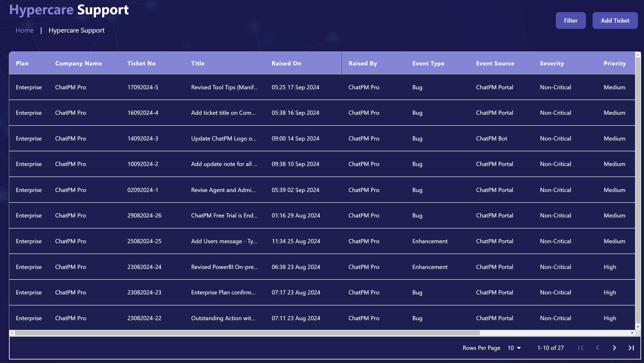Sort by Ticket No column header
This screenshot has width=644, height=363.
pyautogui.click(x=141, y=63)
